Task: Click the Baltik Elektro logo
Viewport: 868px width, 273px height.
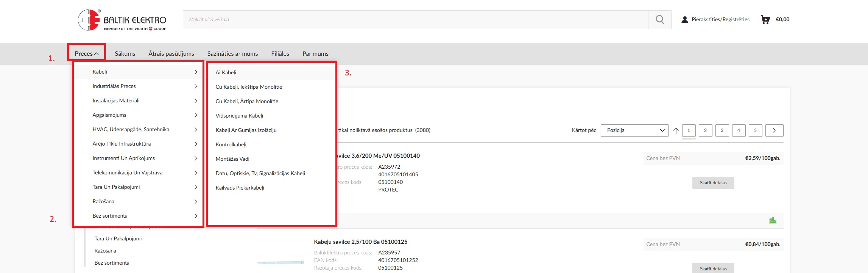Action: tap(122, 20)
